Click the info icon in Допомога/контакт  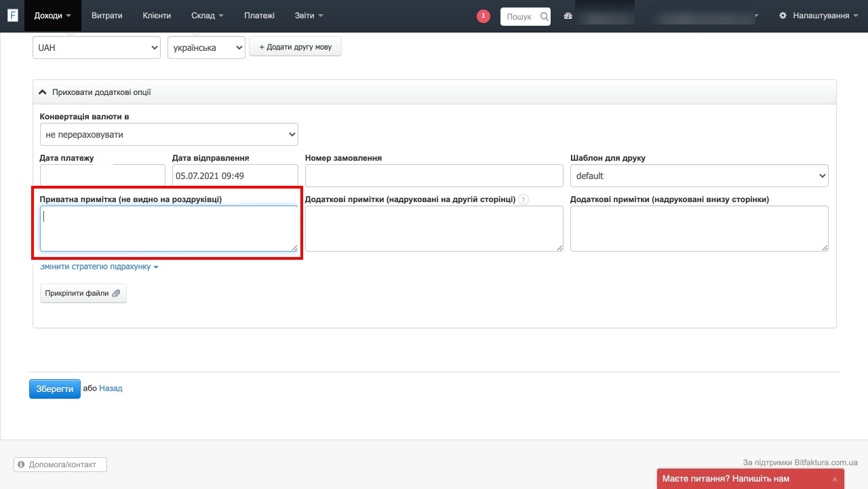pos(22,465)
